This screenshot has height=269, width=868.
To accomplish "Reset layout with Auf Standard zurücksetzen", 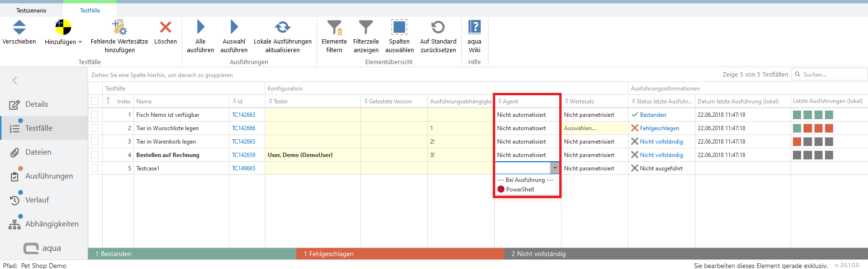I will pyautogui.click(x=438, y=27).
